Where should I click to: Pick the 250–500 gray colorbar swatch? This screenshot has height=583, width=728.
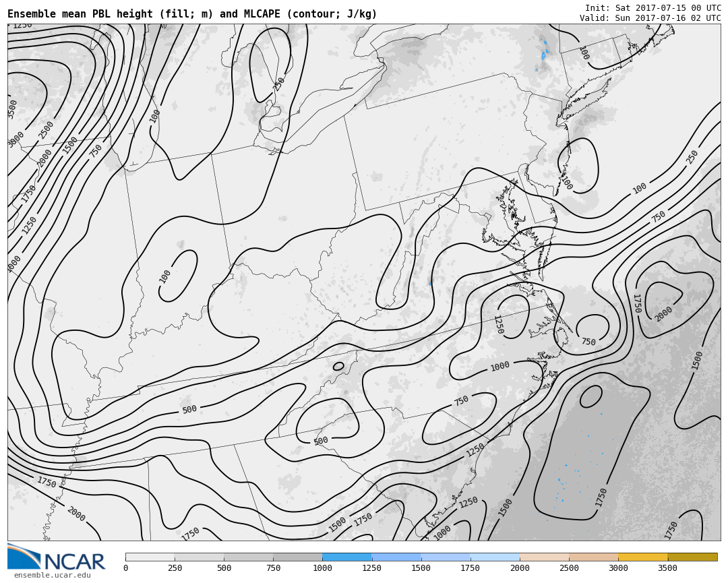199,557
